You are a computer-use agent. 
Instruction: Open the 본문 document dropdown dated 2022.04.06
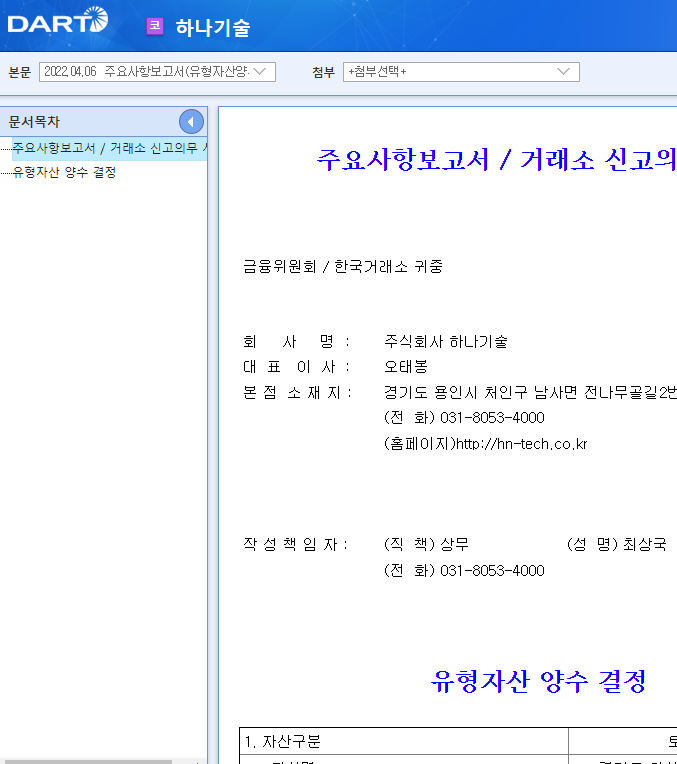click(157, 72)
